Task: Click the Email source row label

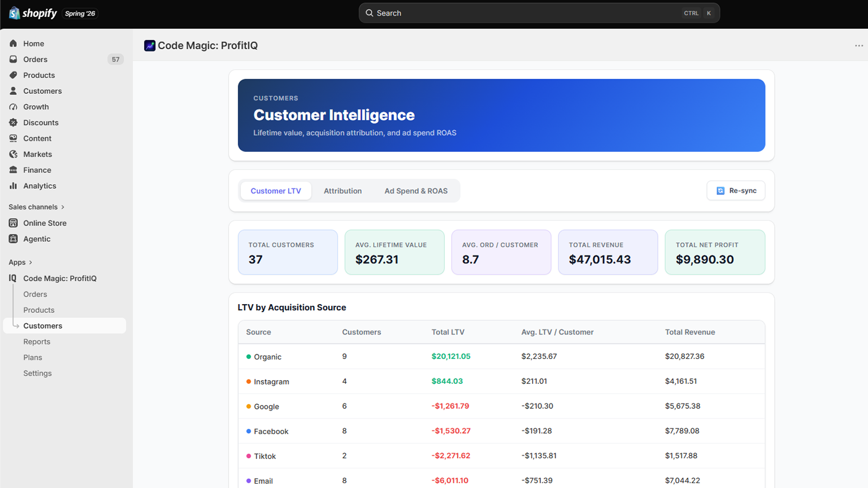Action: pos(263,481)
